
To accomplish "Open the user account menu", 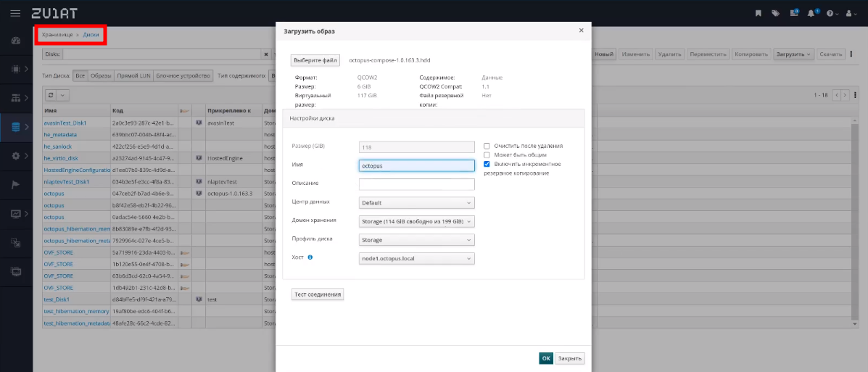I will tap(851, 13).
